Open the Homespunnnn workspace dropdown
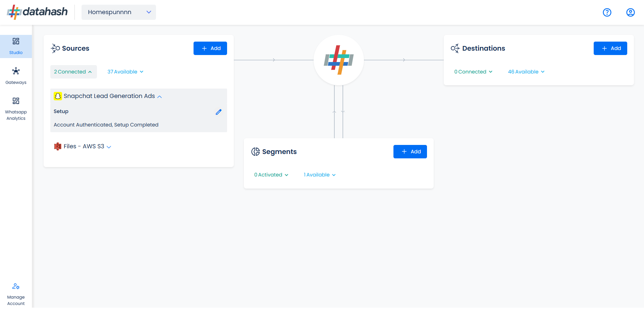Viewport: 644px width, 310px height. [118, 12]
